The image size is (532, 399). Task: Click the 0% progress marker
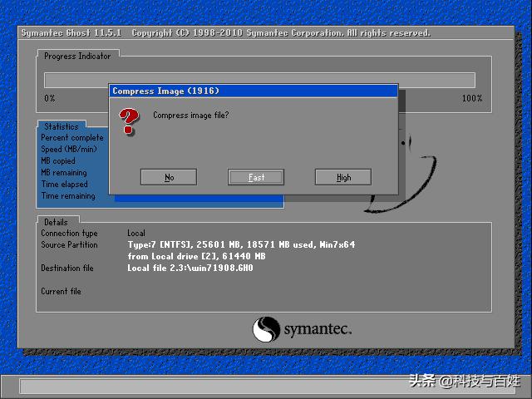point(50,98)
